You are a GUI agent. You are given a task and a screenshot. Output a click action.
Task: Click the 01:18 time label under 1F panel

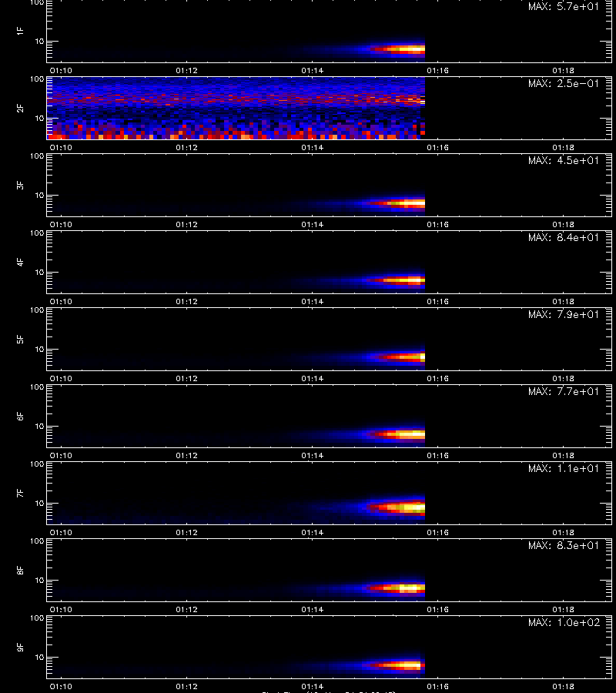click(x=563, y=71)
